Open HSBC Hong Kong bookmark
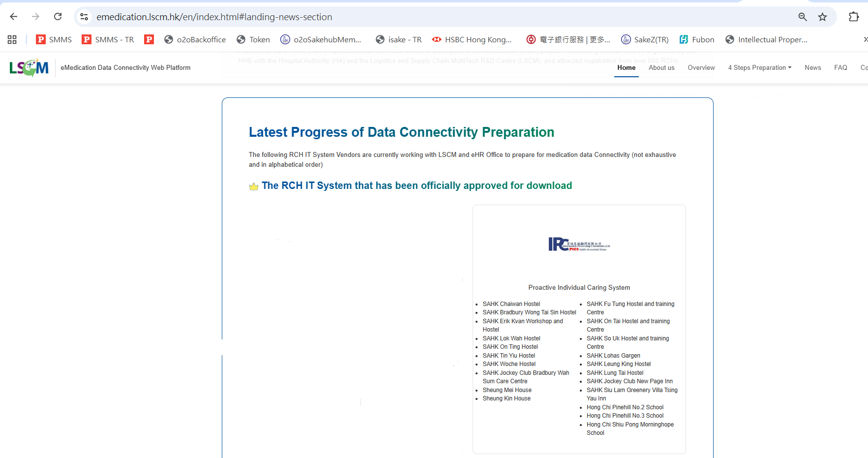Image resolution: width=868 pixels, height=458 pixels. (x=472, y=39)
